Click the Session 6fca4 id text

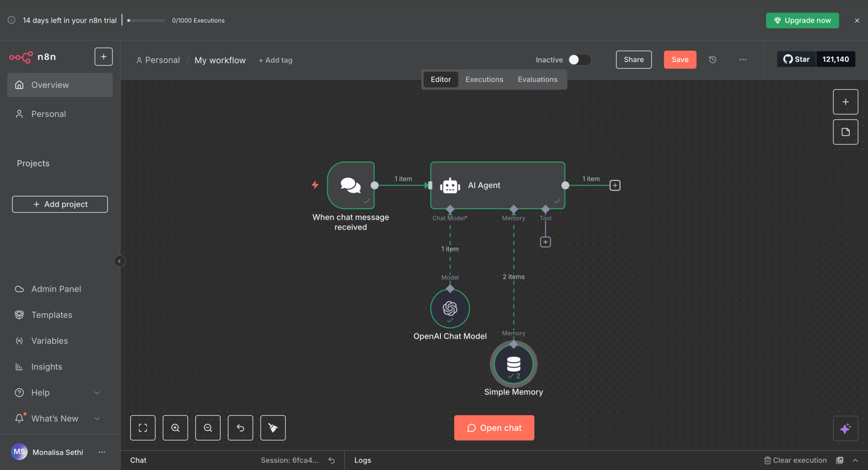[289, 460]
